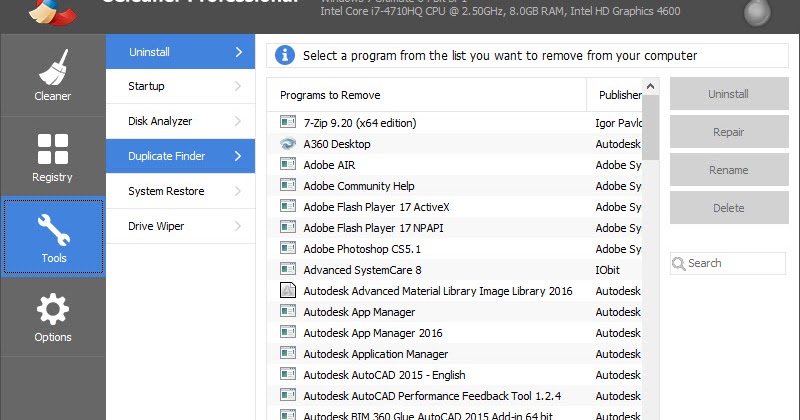Image resolution: width=800 pixels, height=420 pixels.
Task: Click the Startup chevron arrow
Action: (238, 86)
